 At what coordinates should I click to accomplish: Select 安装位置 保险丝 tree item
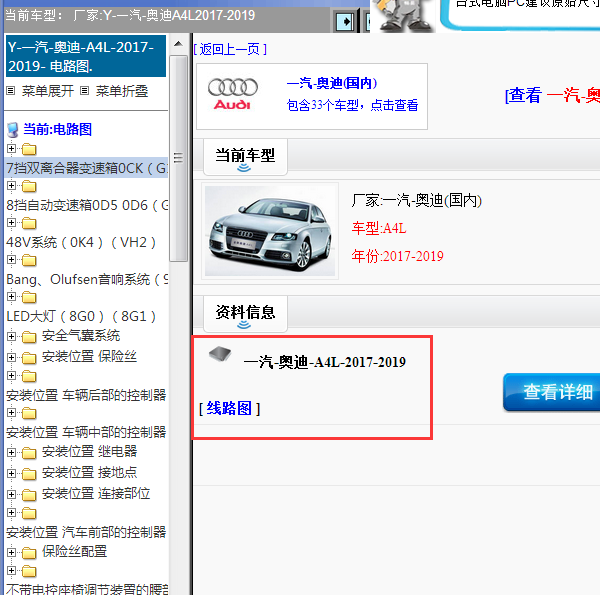click(89, 356)
